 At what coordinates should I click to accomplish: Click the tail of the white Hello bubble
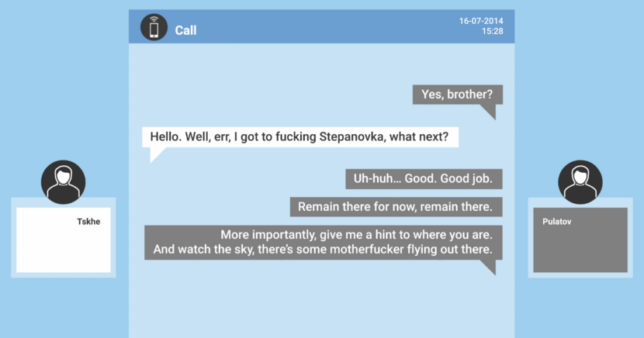pyautogui.click(x=156, y=154)
